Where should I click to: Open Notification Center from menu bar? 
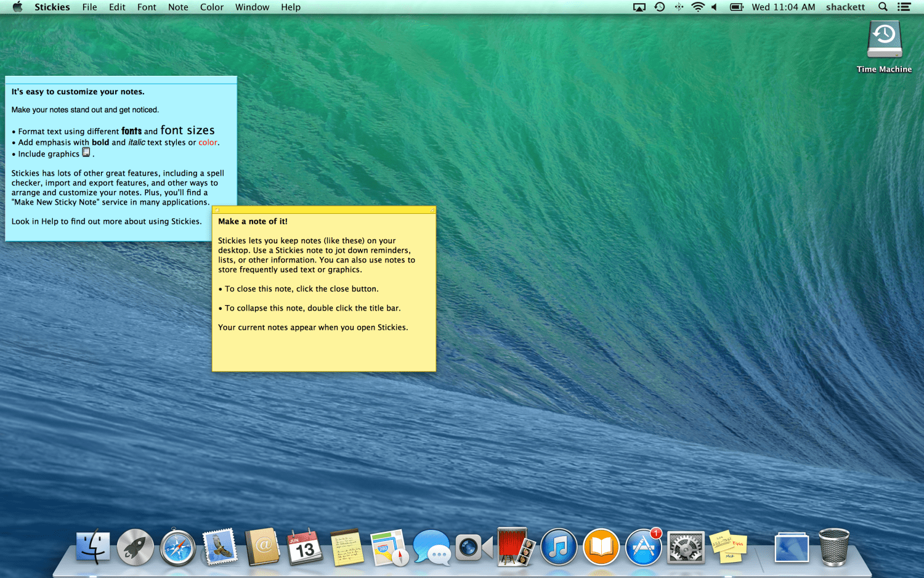click(x=904, y=7)
